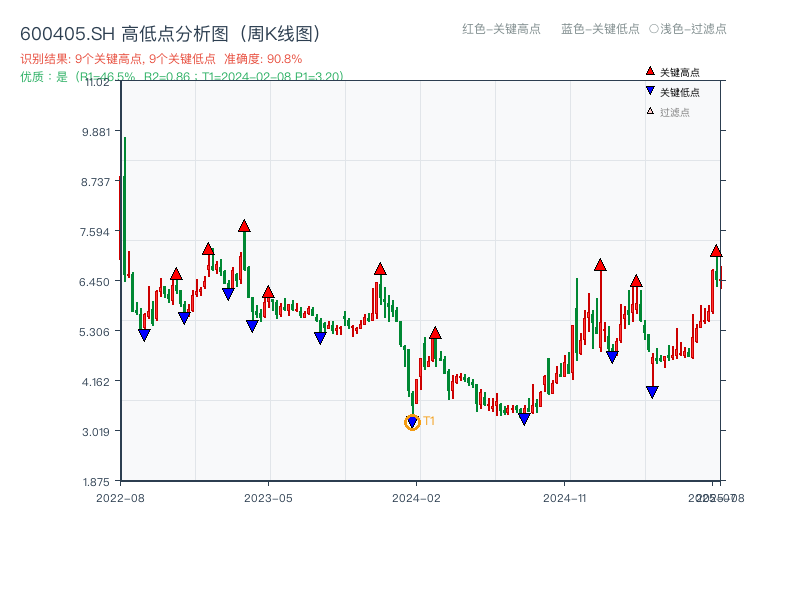Click the blue low marker just before 2023-05
The image size is (800, 600).
pos(252,326)
